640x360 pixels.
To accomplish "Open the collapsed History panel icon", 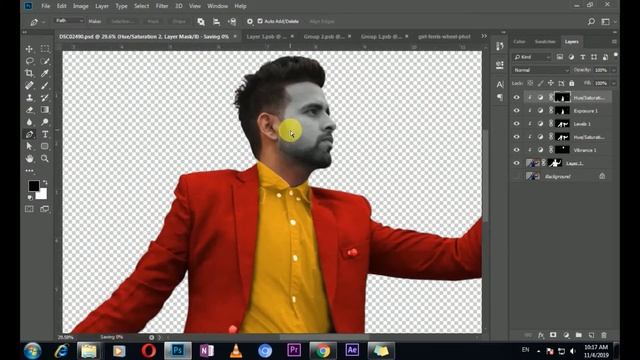I will (x=500, y=46).
